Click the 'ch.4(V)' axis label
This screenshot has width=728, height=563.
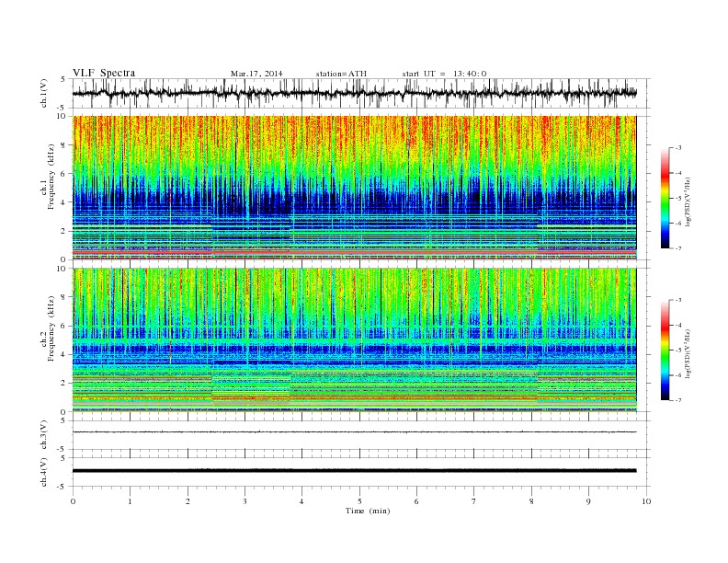coord(43,472)
